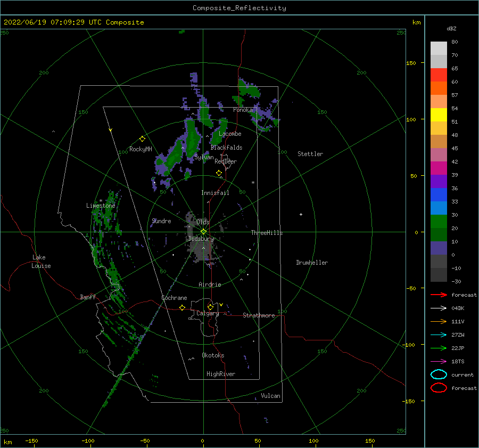Click the Stettler city label

(x=310, y=154)
